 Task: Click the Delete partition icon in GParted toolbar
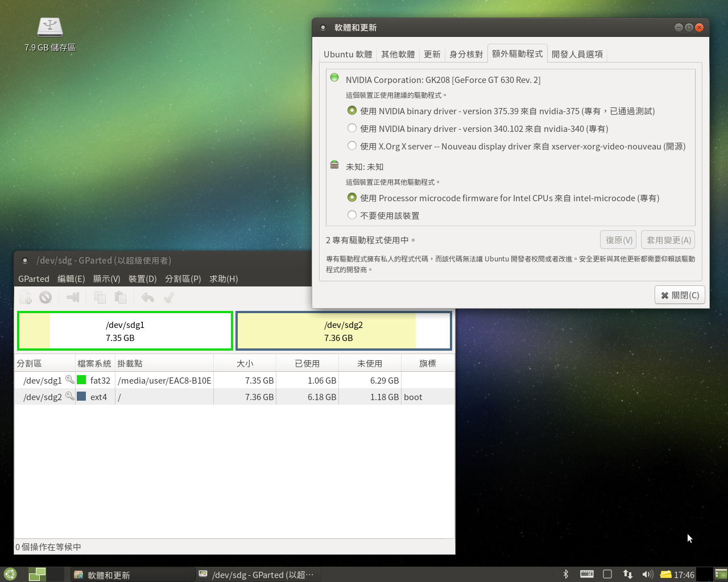[x=45, y=297]
